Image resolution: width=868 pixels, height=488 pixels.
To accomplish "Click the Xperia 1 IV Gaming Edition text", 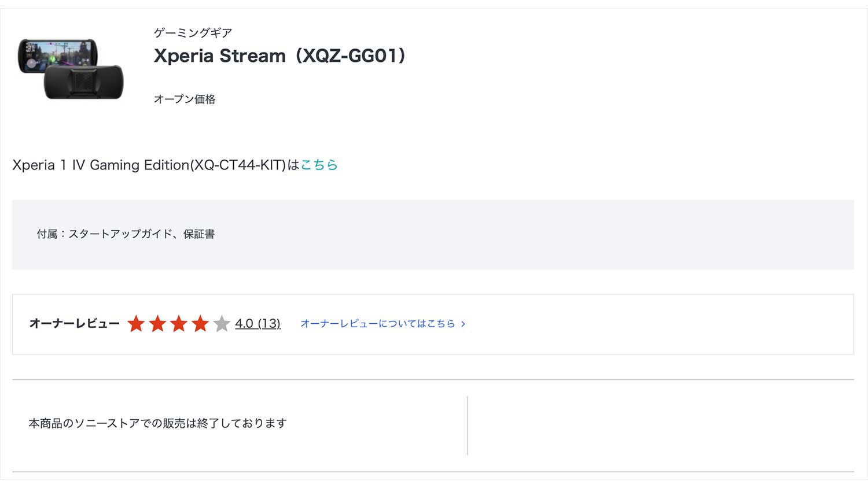I will tap(149, 165).
